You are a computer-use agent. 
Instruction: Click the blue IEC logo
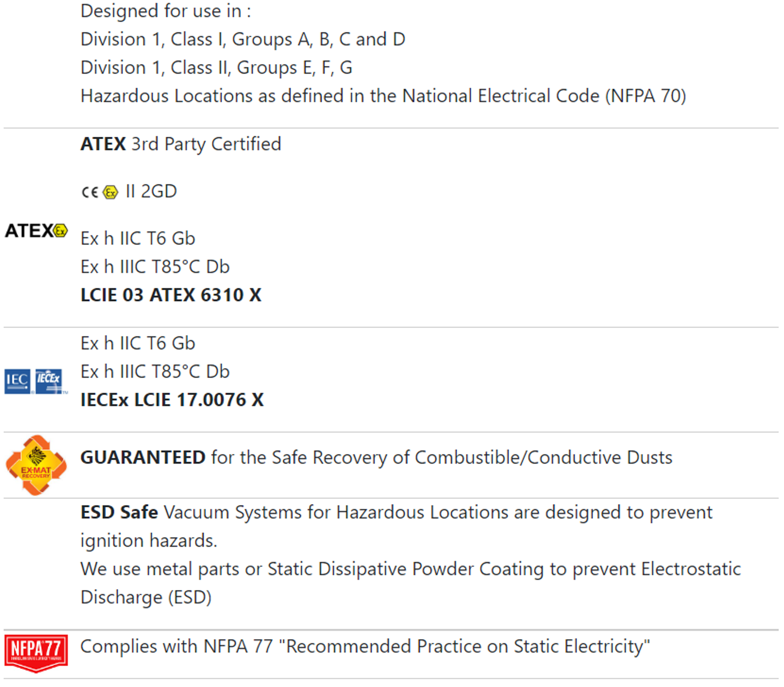[17, 381]
